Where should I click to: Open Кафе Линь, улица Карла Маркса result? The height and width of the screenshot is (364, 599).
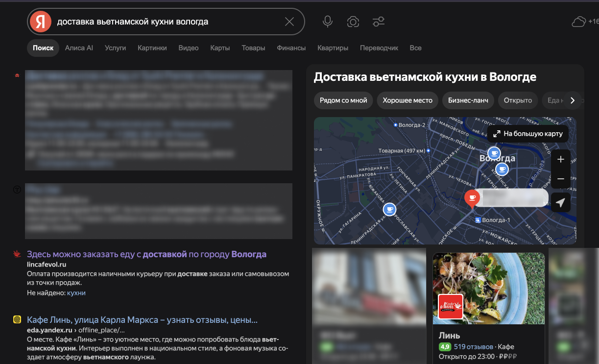tap(142, 320)
